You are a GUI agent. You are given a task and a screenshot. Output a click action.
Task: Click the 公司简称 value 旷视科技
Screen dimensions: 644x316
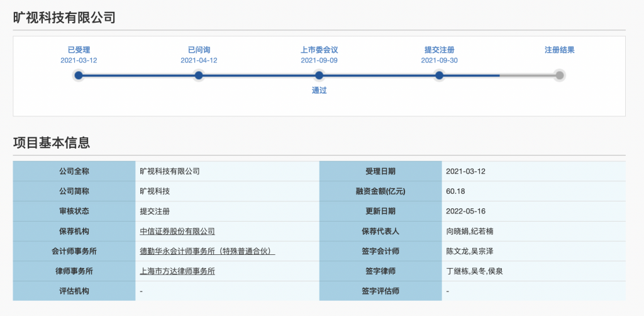pyautogui.click(x=155, y=191)
